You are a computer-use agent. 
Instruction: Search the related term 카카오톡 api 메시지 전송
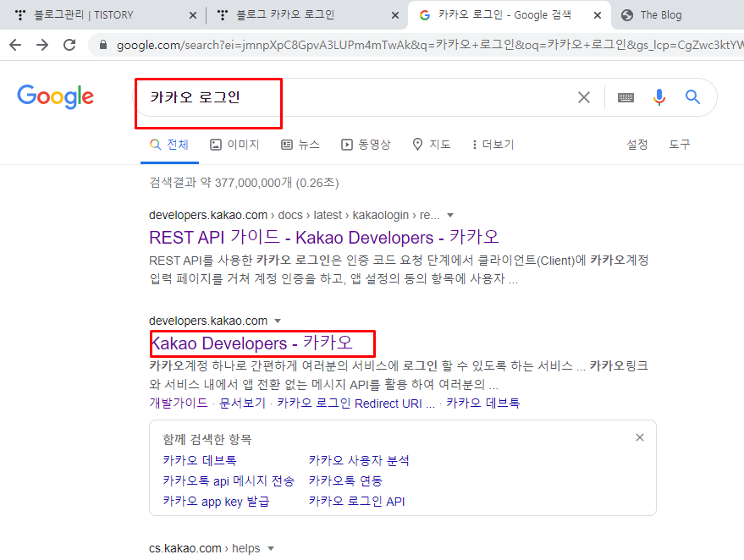(229, 480)
